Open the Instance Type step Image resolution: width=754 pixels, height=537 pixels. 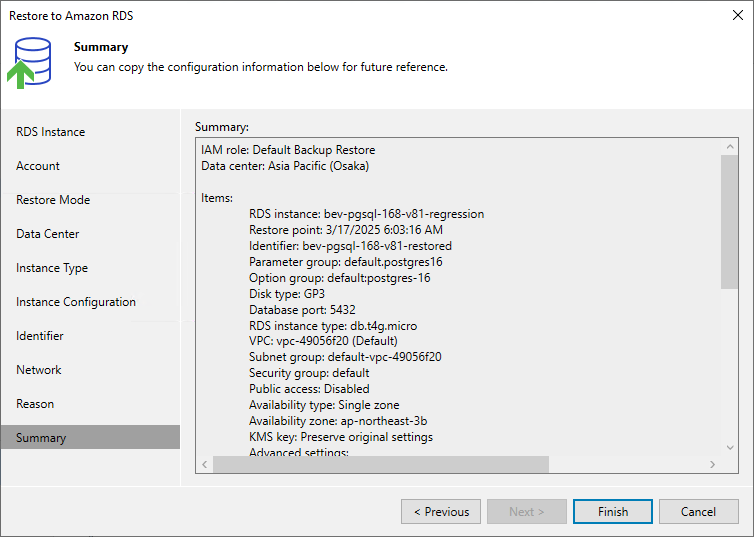(52, 268)
